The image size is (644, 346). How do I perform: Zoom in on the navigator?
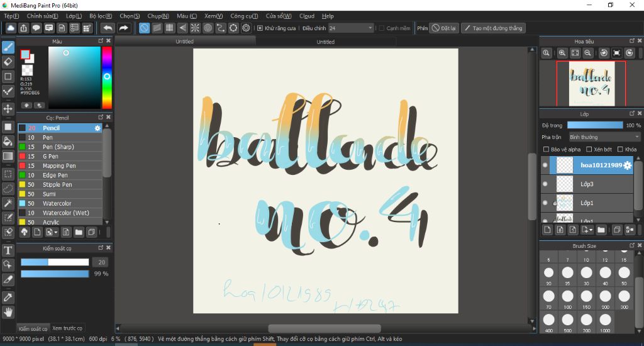click(562, 53)
